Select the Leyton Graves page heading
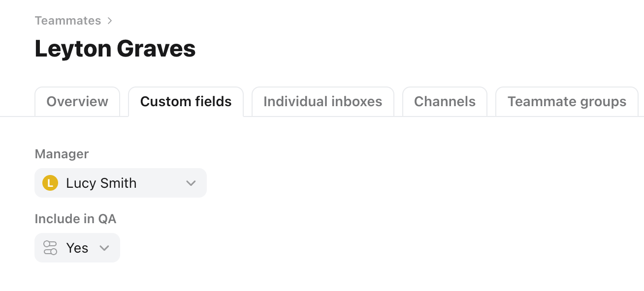The width and height of the screenshot is (644, 291). [x=115, y=49]
